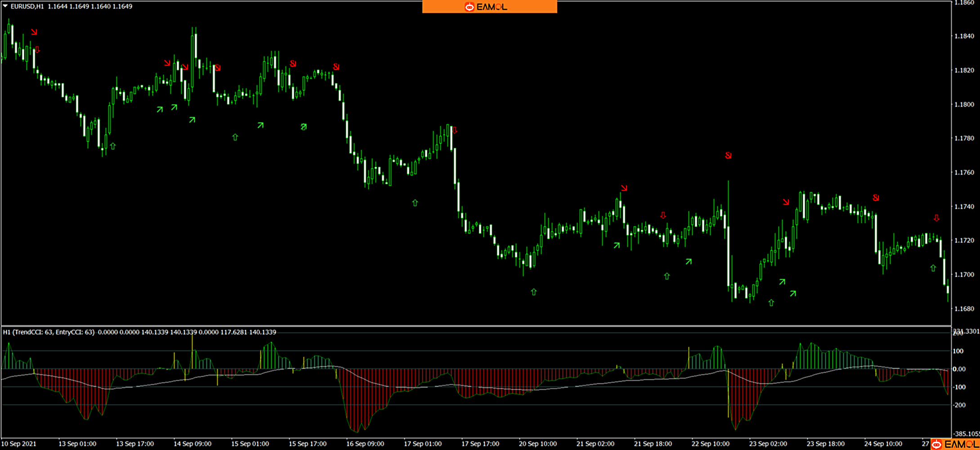Open the chart dropdown triangle beside EURUSD,H1
Screen dimensions: 980x450
(x=5, y=6)
